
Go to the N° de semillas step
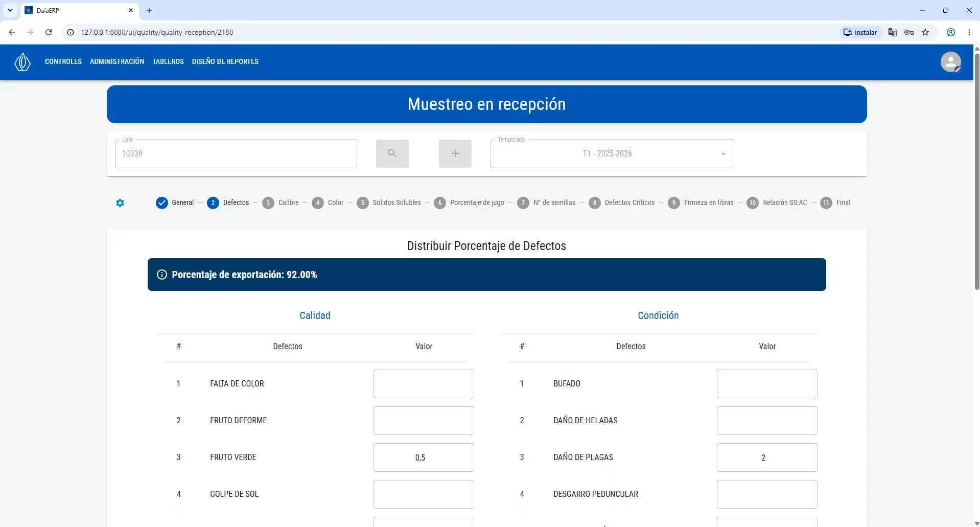point(546,203)
